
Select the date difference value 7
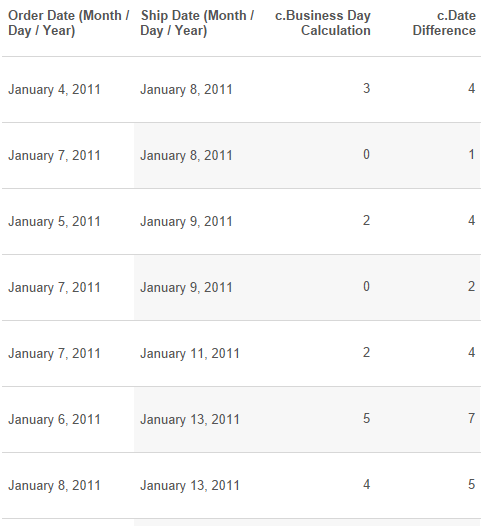click(472, 418)
